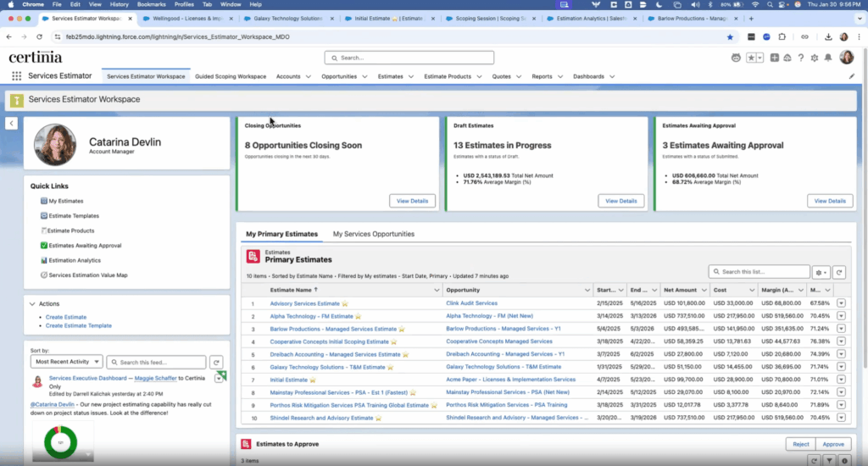Refresh the Primary Estimates list
Viewport: 868px width, 466px height.
click(839, 272)
